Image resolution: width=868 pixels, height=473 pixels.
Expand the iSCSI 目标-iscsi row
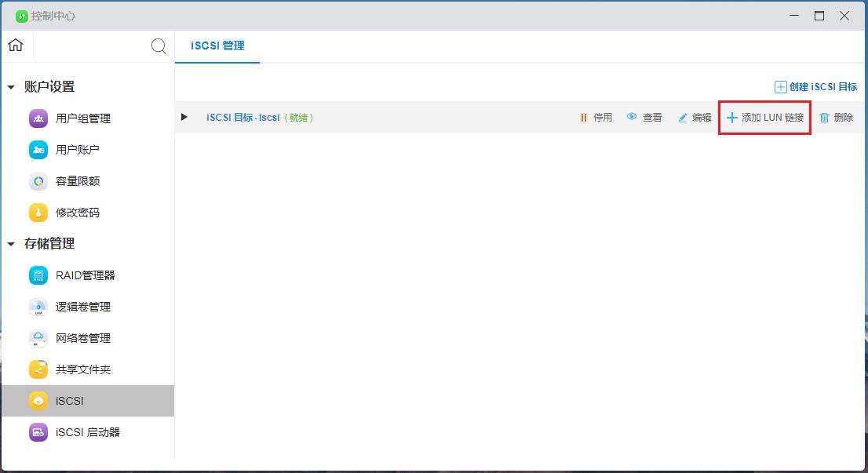184,117
